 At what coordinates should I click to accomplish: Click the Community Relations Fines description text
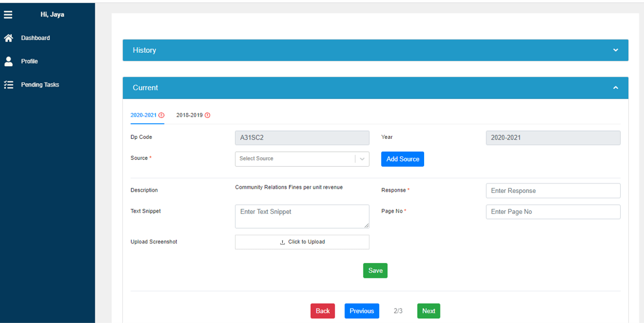coord(289,187)
